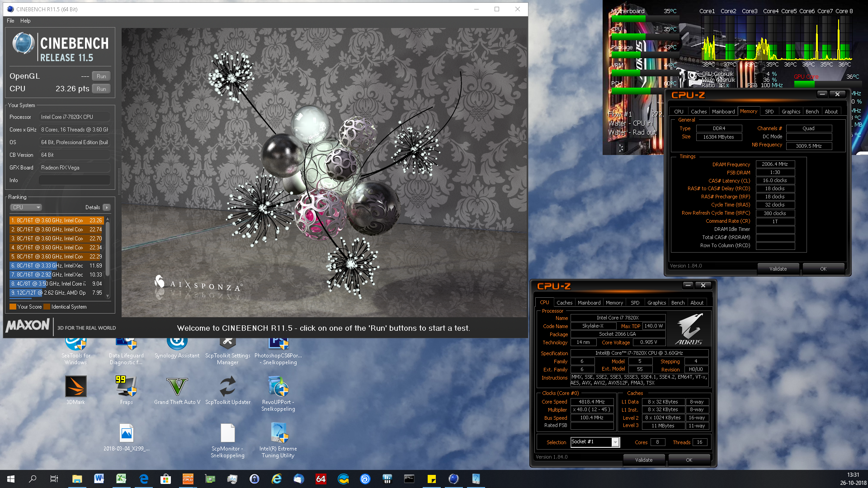Open the Thunderbird taskbar icon
Viewport: 868px width, 488px height.
pyautogui.click(x=298, y=479)
